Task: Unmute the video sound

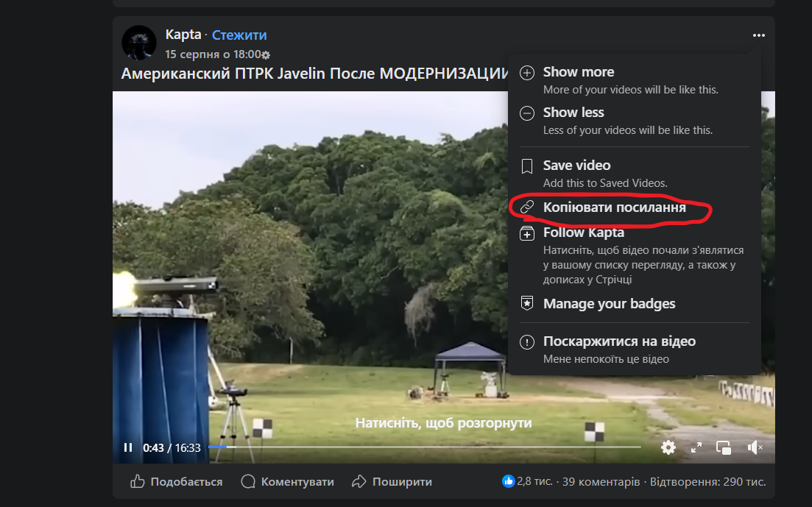Action: click(755, 447)
